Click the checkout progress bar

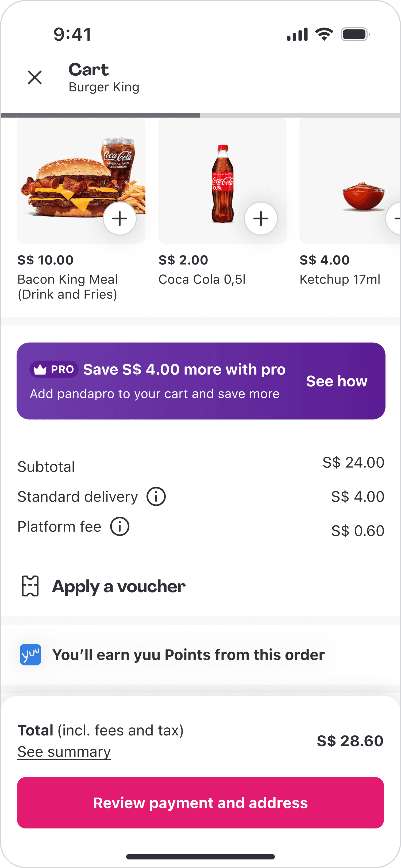[x=200, y=115]
